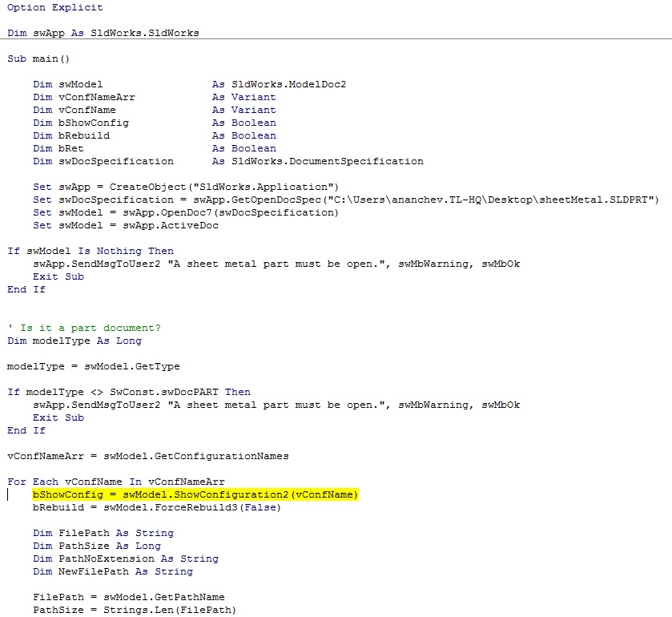The height and width of the screenshot is (617, 672).
Task: Click the GetOpenDocSpec file path string
Action: tap(491, 200)
